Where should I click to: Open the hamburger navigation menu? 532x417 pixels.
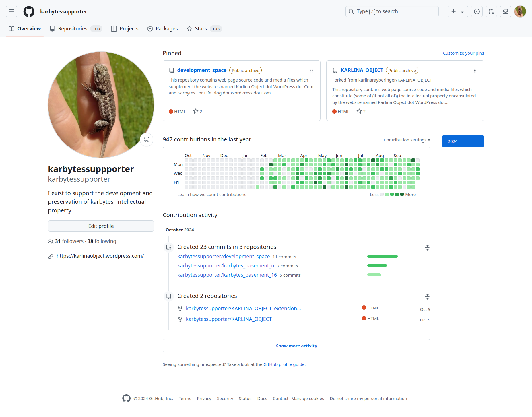11,11
